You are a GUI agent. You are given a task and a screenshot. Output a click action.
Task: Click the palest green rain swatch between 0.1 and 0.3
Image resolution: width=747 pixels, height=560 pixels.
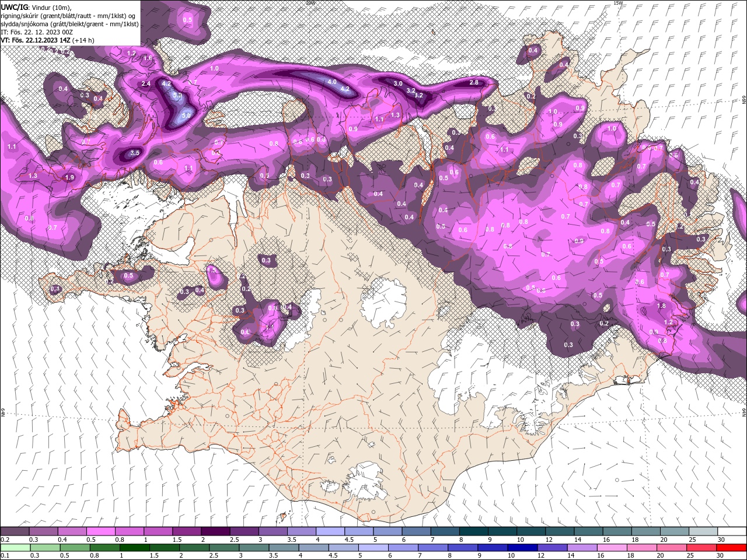pyautogui.click(x=15, y=547)
